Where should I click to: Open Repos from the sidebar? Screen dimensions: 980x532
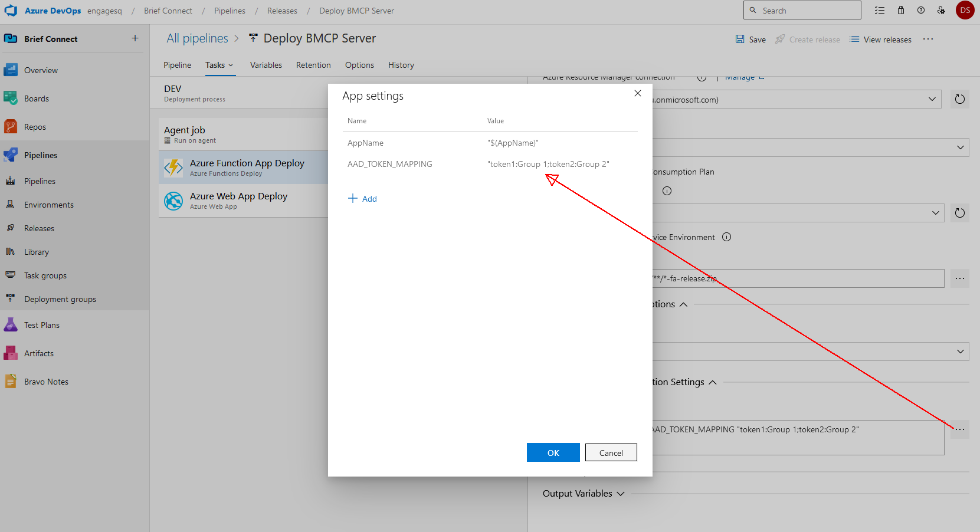(35, 127)
